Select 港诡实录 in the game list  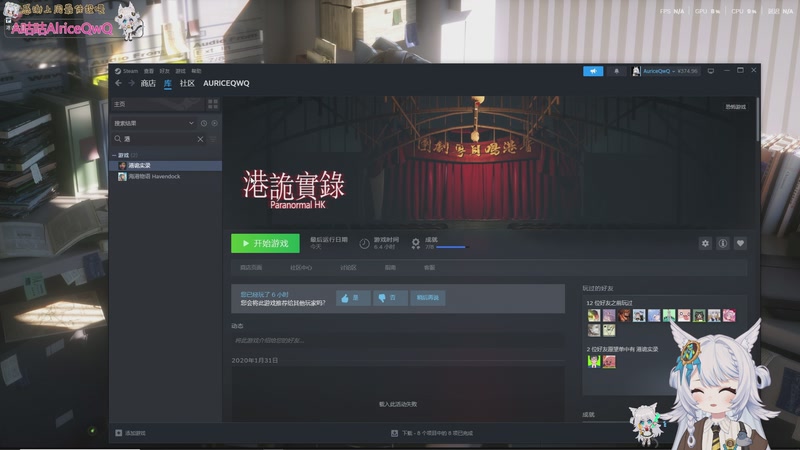(166, 165)
